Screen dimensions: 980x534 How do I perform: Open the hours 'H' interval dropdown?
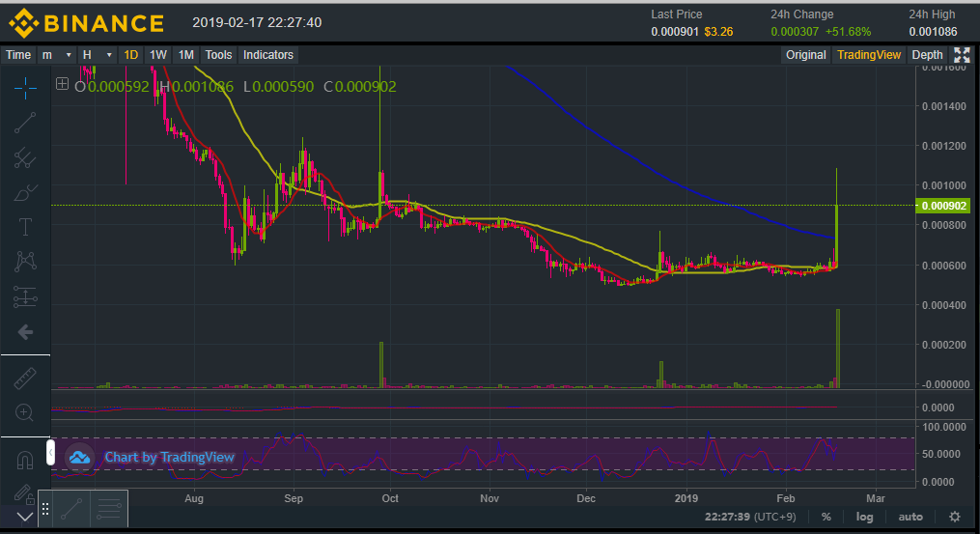point(97,55)
